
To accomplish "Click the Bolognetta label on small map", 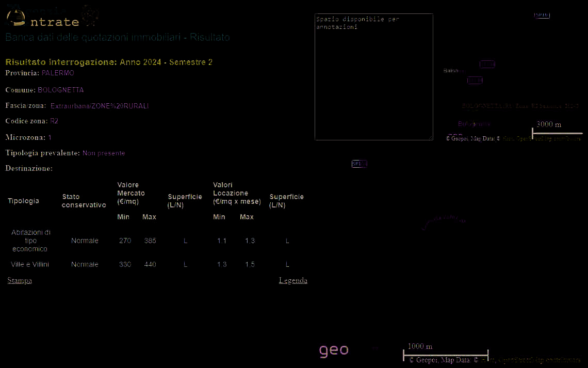I will click(x=473, y=124).
